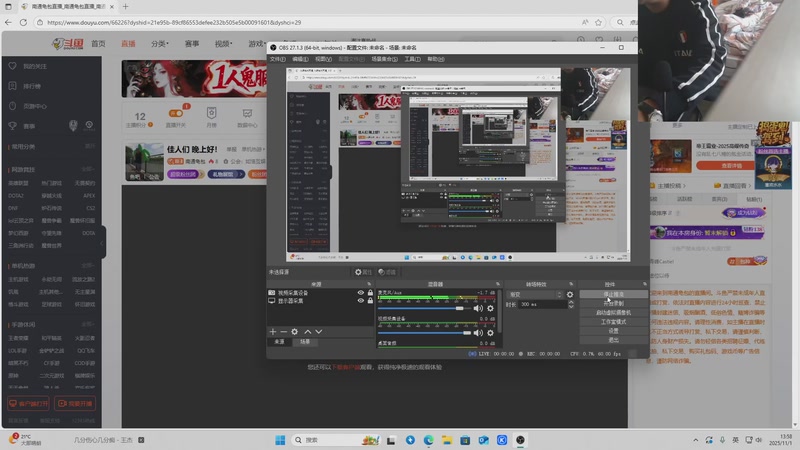Open the 工具 menu in OBS
The width and height of the screenshot is (800, 450).
pyautogui.click(x=413, y=59)
